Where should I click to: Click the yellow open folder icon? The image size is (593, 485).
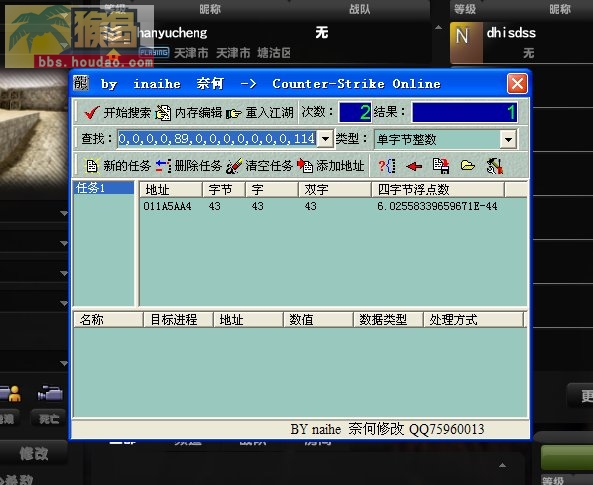468,166
